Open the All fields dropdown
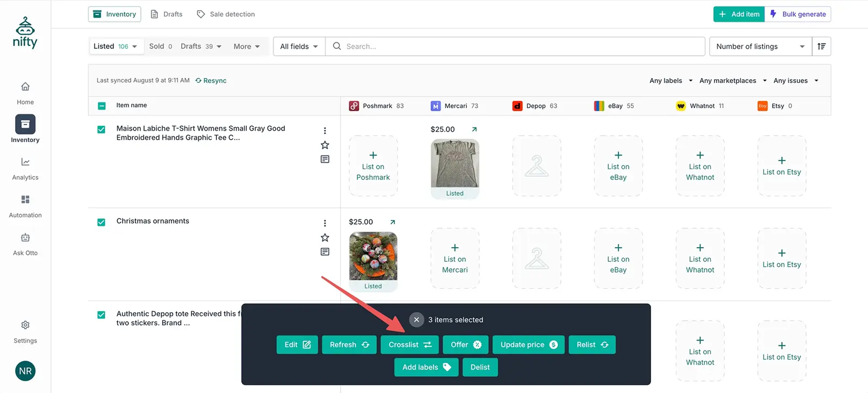The image size is (868, 393). 299,47
